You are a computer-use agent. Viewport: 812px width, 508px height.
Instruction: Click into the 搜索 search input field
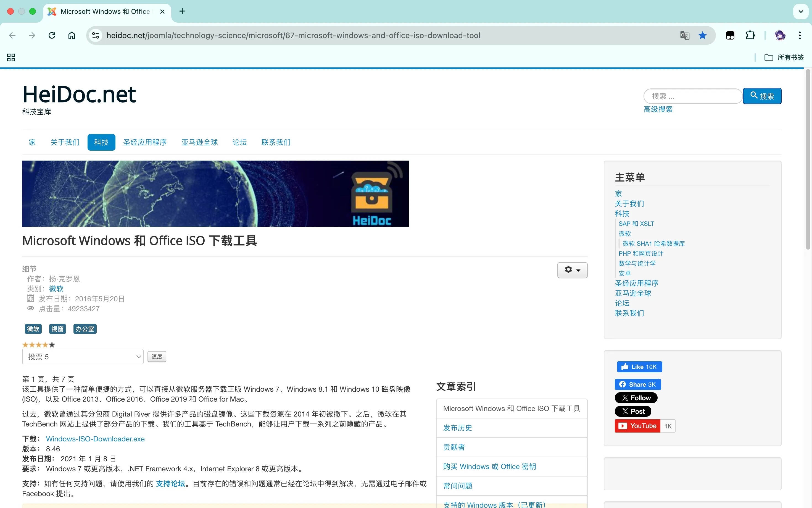tap(692, 96)
